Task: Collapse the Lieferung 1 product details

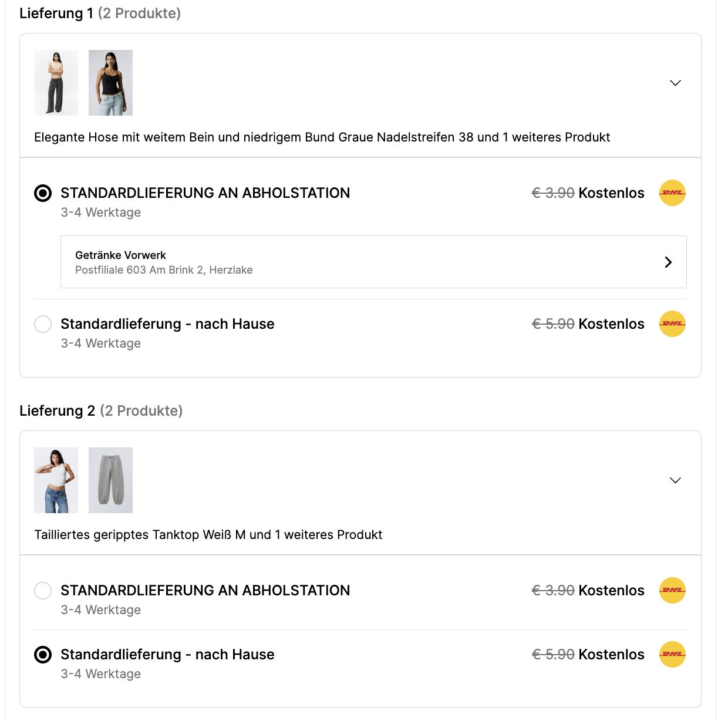Action: click(675, 82)
